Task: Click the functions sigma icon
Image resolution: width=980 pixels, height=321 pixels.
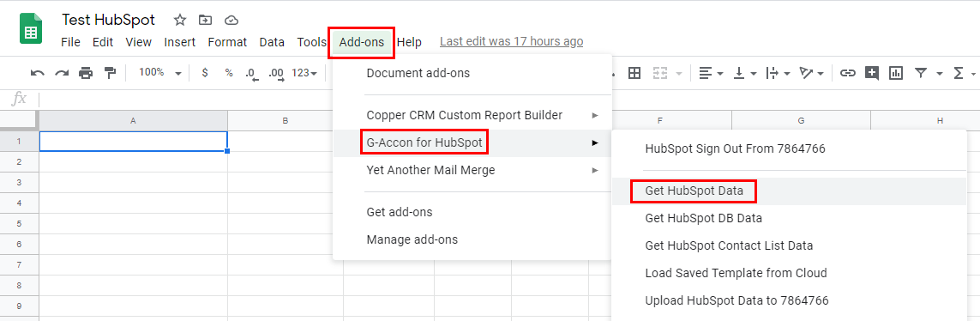Action: click(958, 73)
